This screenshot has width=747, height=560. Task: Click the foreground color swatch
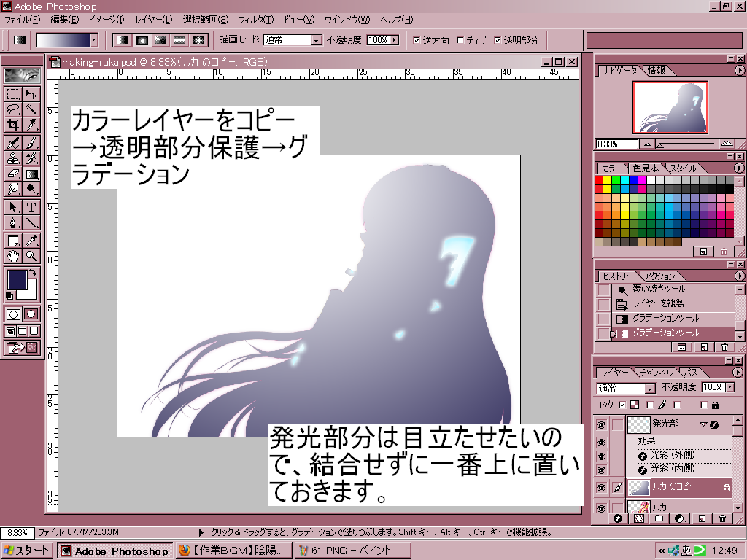point(16,279)
